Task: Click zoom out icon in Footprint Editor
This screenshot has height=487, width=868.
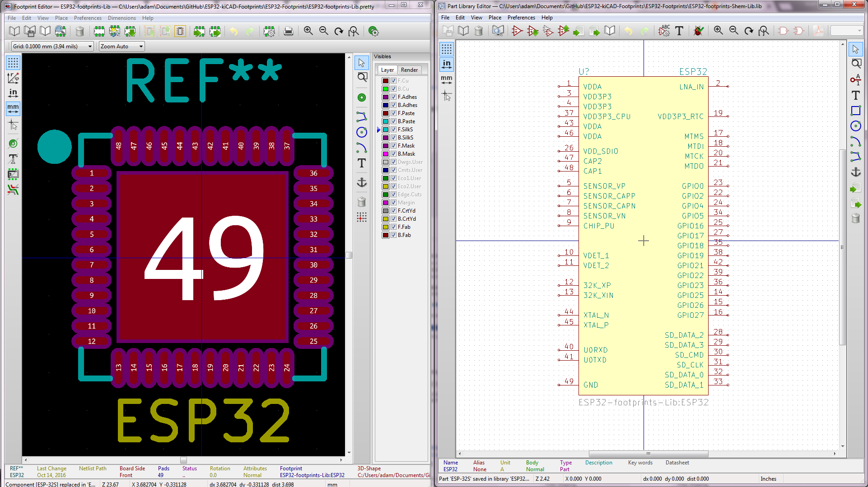Action: (x=324, y=31)
